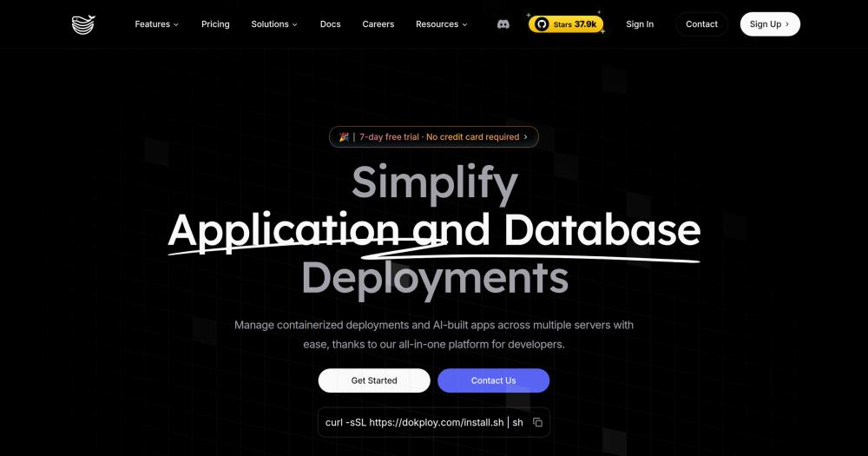Copy the curl install command

[537, 422]
